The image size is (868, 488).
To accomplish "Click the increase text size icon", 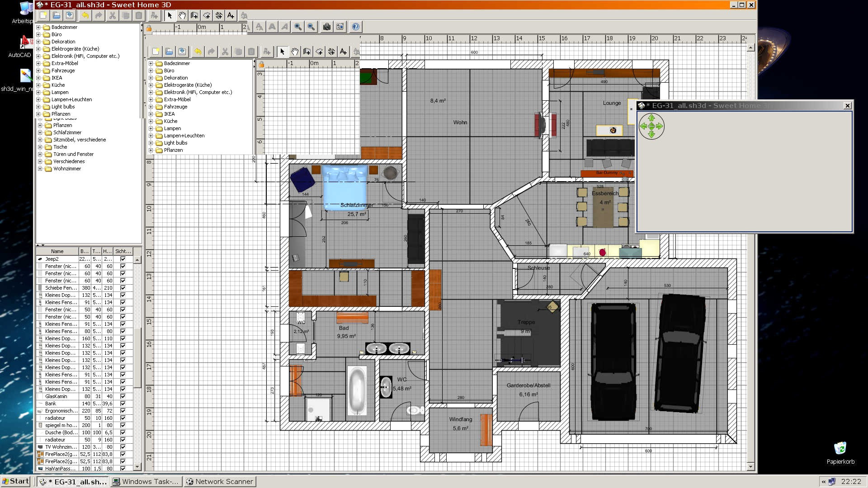I will pos(259,27).
